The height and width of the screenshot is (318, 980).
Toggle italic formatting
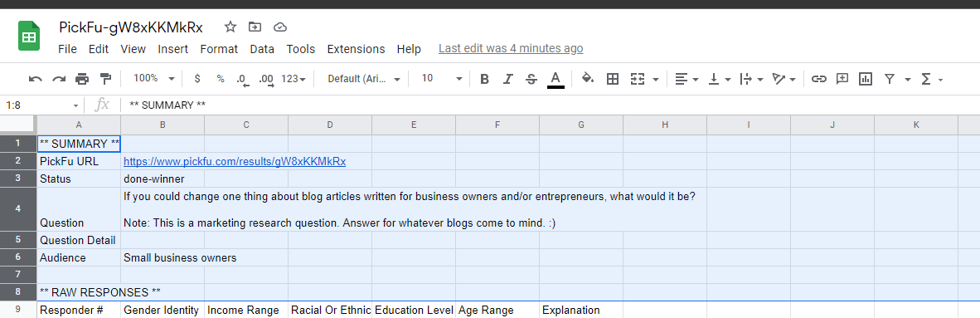508,79
